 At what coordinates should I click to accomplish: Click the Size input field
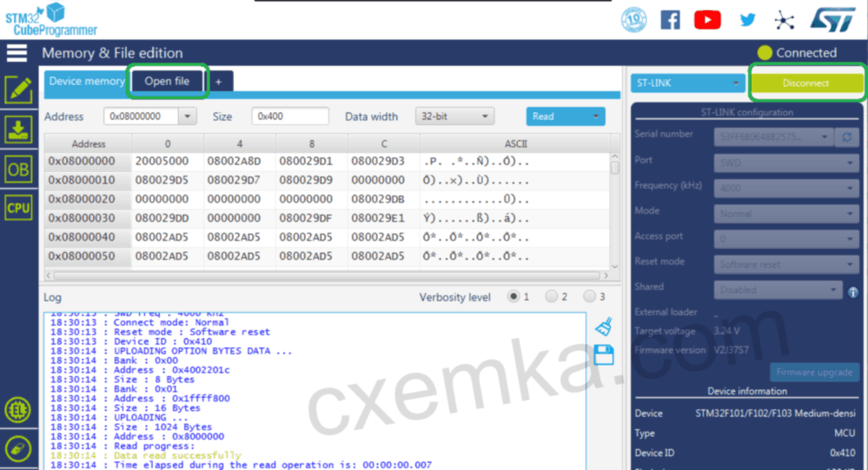point(290,116)
